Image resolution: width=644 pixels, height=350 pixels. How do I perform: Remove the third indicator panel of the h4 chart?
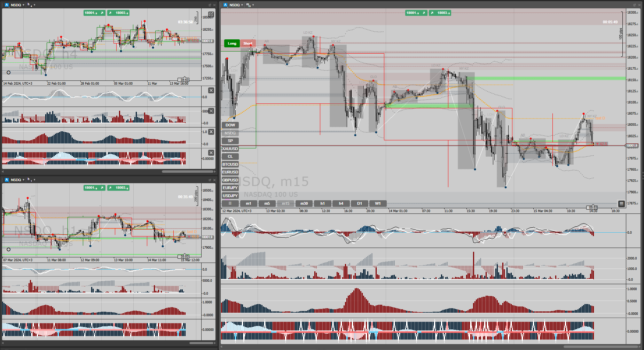[x=211, y=132]
